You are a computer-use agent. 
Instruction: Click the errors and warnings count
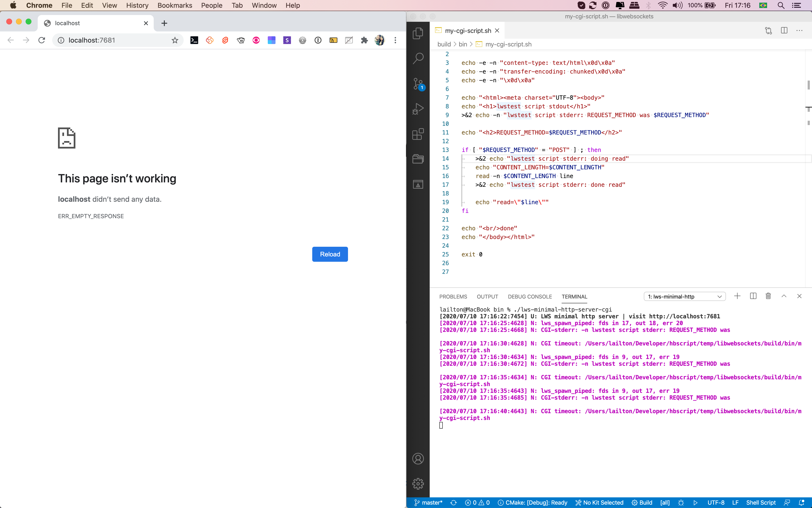(x=477, y=503)
